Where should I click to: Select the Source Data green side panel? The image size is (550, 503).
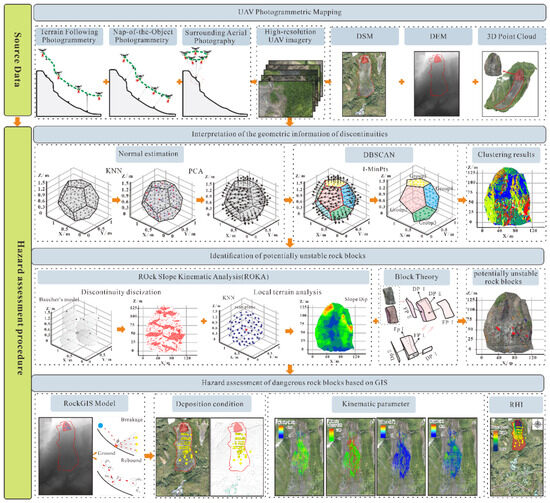coord(18,60)
